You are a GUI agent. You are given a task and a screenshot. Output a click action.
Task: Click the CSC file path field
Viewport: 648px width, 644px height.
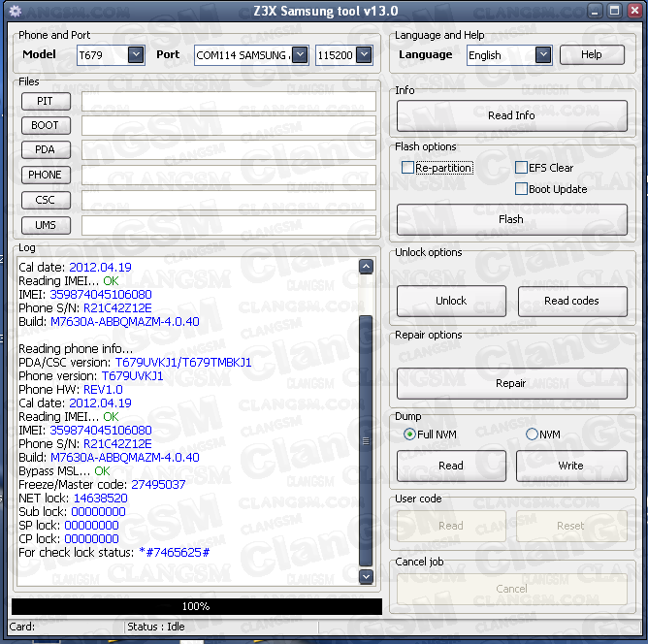229,201
